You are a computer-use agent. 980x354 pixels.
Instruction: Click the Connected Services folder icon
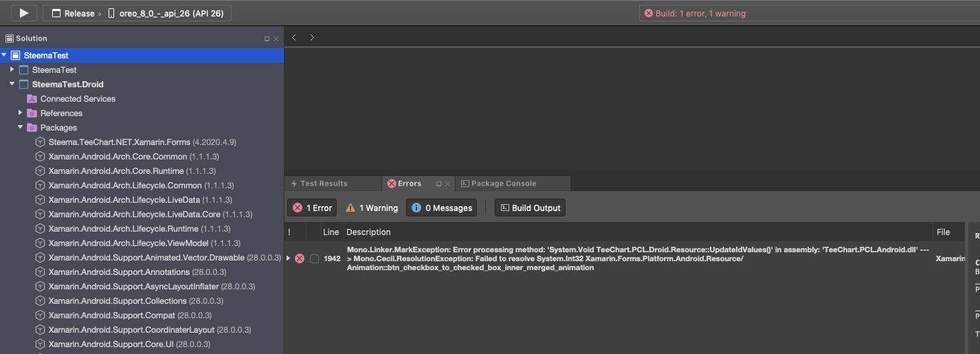(x=32, y=99)
